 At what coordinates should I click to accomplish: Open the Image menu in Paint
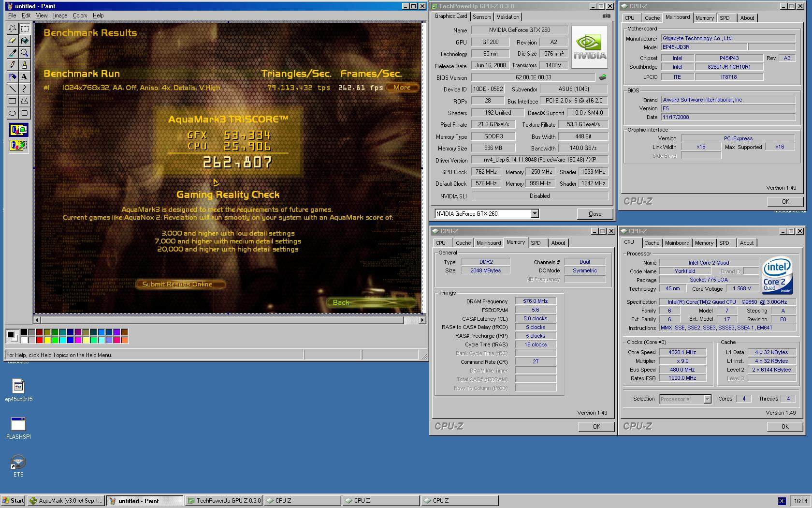pos(60,15)
